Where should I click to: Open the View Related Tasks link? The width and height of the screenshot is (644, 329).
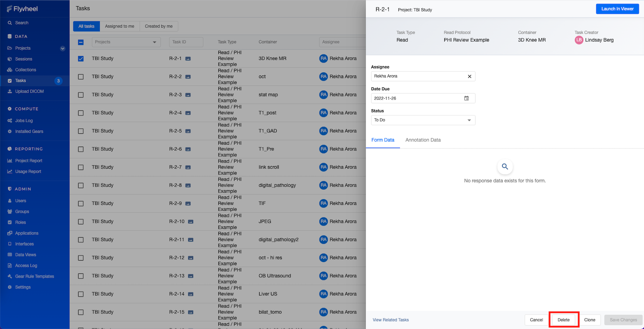[391, 320]
